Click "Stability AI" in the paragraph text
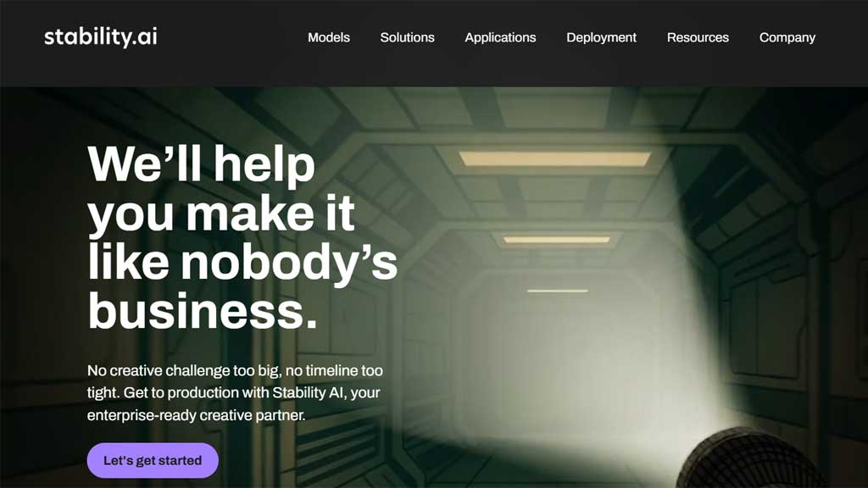Viewport: 868px width, 488px height. pos(308,392)
